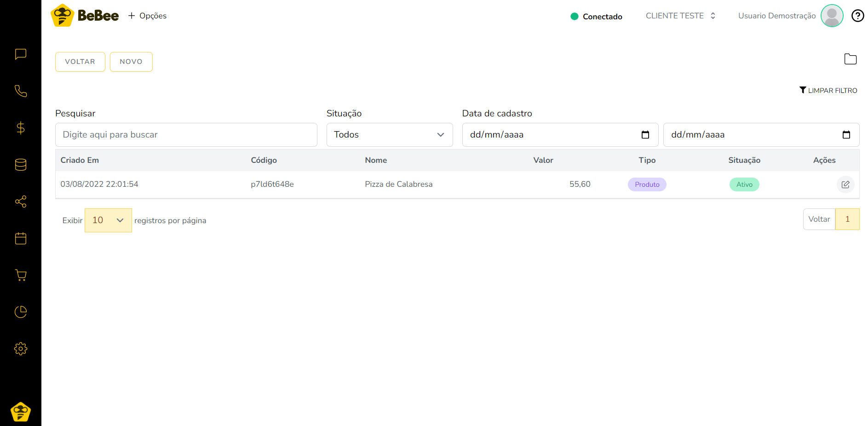
Task: Expand the Situação Todos dropdown
Action: coord(389,135)
